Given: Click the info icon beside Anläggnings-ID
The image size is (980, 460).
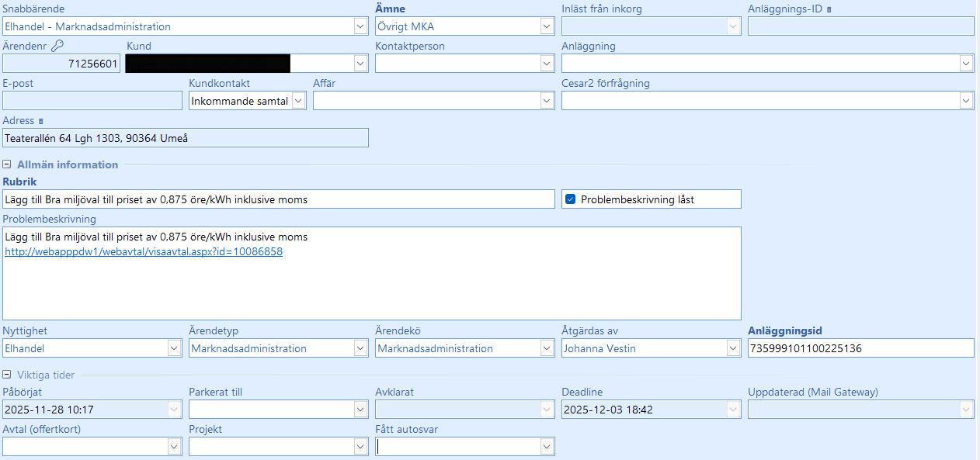Looking at the screenshot, I should click(x=829, y=9).
